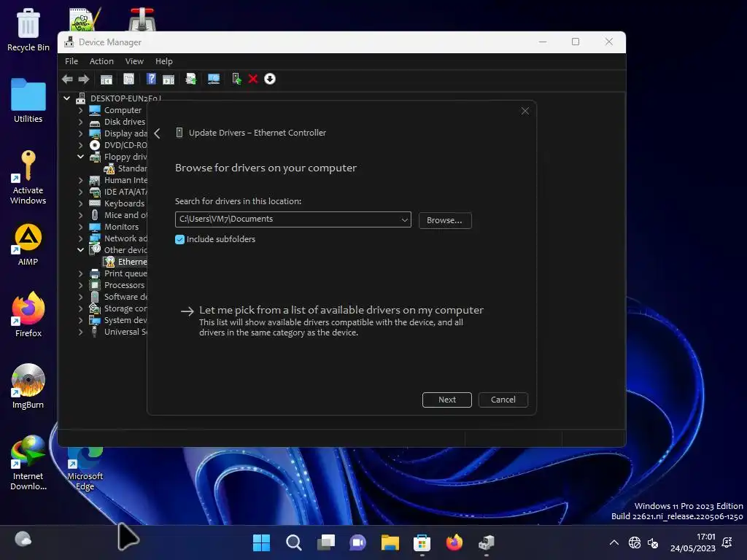Click the Update driver toolbar icon
747x560 pixels.
[190, 79]
